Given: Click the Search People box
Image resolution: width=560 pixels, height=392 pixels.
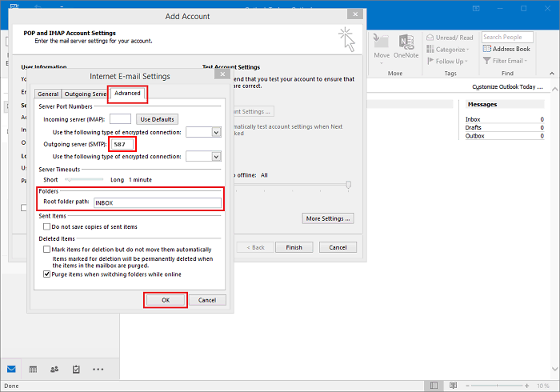Looking at the screenshot, I should click(507, 37).
